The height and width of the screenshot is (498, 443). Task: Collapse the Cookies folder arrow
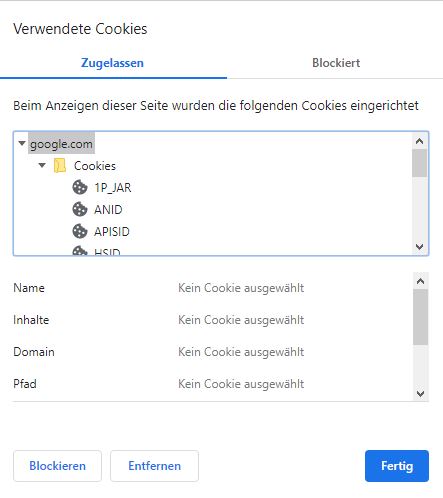[42, 165]
